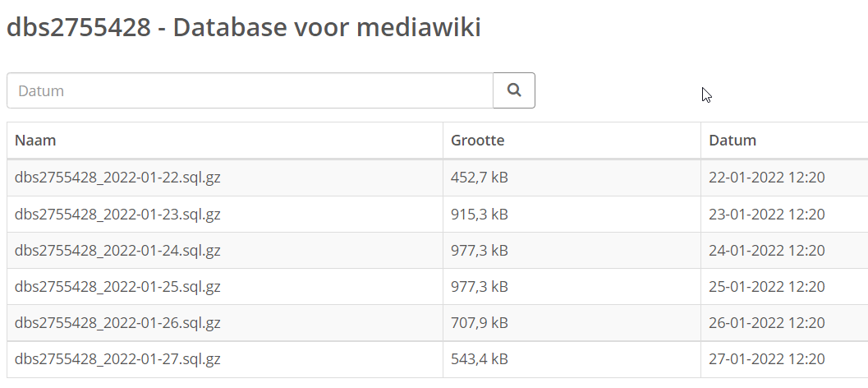868x388 pixels.
Task: Click the magnifying glass search icon
Action: point(514,90)
